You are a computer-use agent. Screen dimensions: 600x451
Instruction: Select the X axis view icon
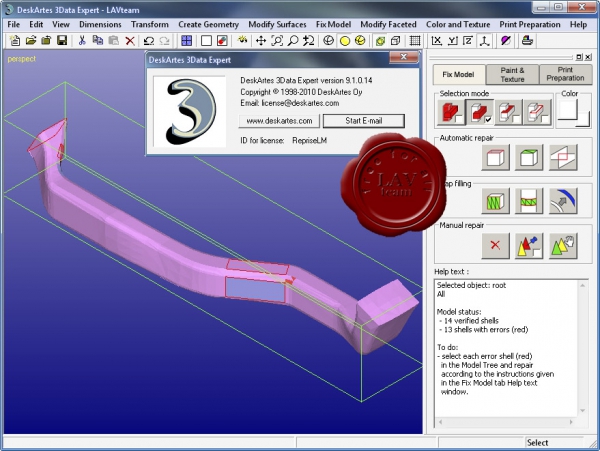tap(437, 41)
